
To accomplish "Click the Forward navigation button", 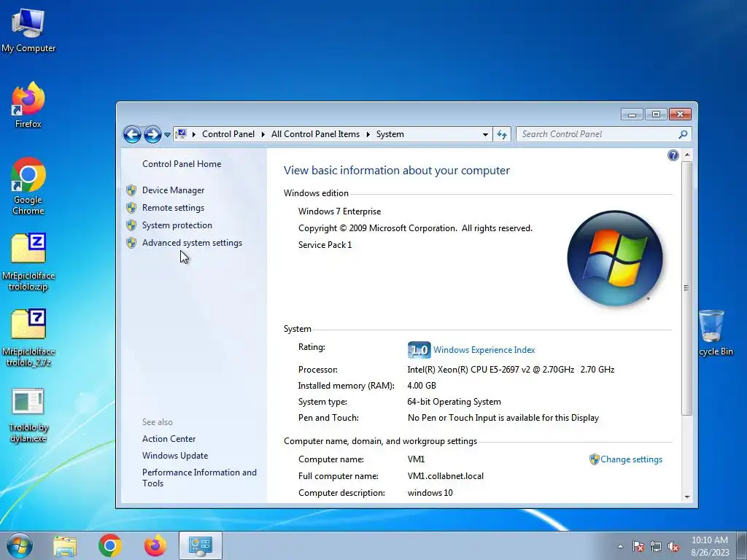I will pyautogui.click(x=152, y=134).
